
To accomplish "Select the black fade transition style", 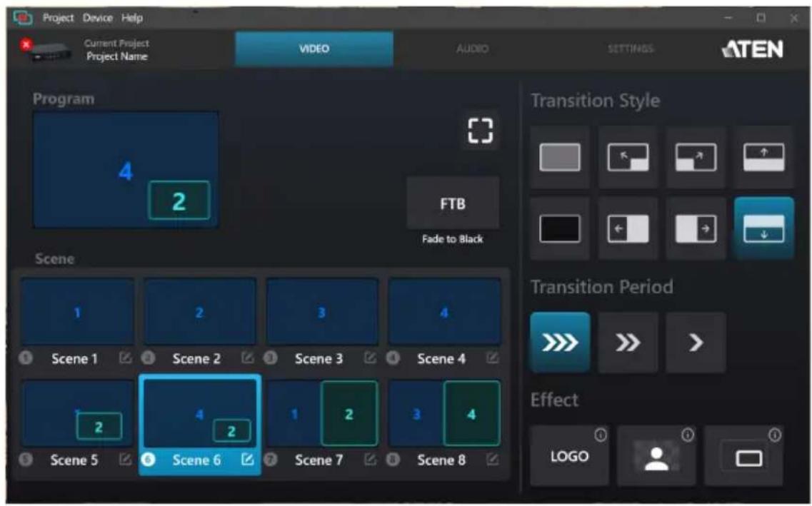I will pos(560,228).
